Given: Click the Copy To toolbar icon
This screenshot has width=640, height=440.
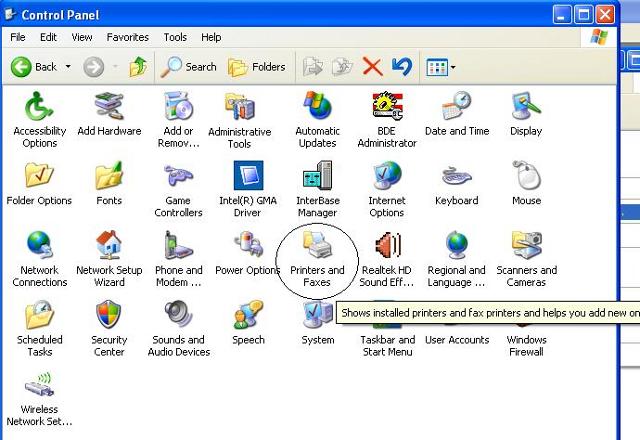Looking at the screenshot, I should (x=342, y=67).
